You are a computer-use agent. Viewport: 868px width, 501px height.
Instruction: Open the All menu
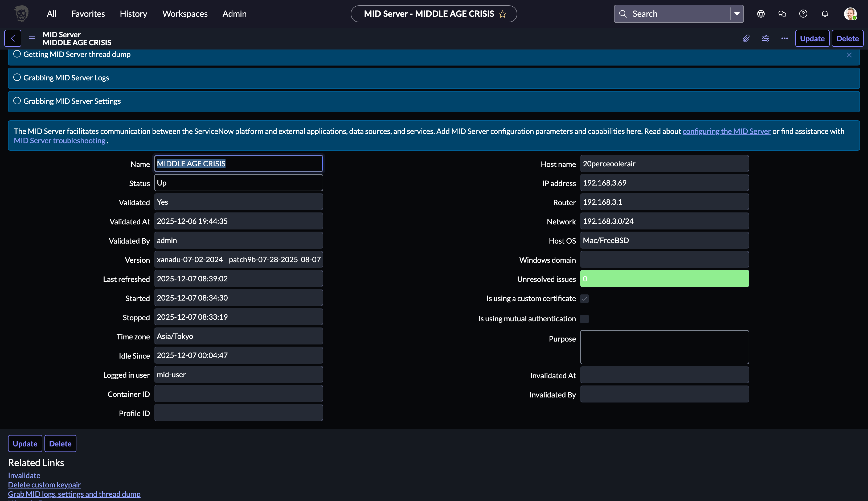(52, 14)
